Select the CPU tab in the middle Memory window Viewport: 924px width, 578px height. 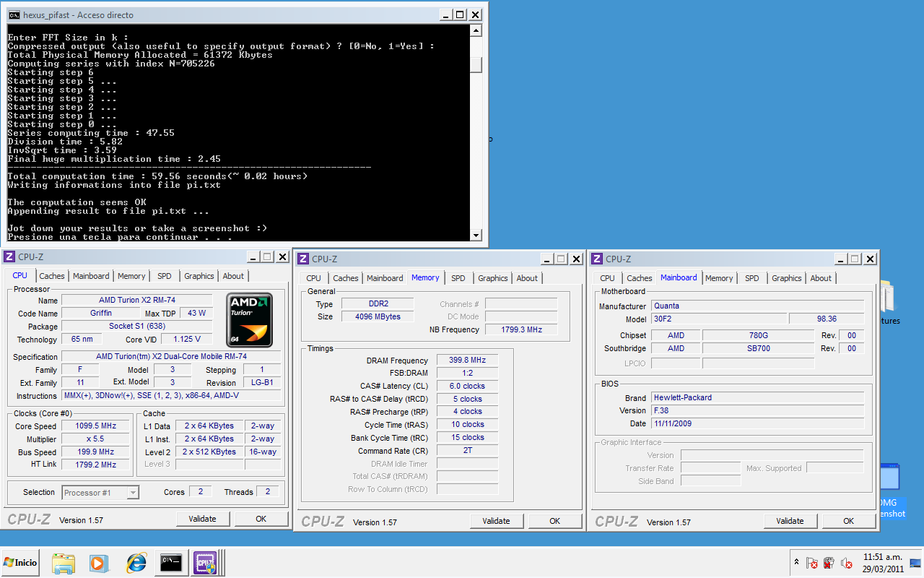pos(313,278)
